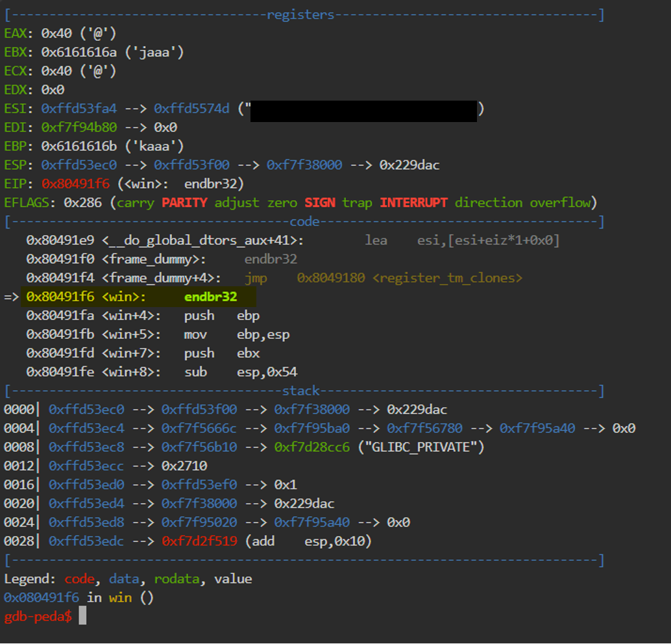
Task: Click pointer 0xf7f95020 in stack
Action: point(199,523)
